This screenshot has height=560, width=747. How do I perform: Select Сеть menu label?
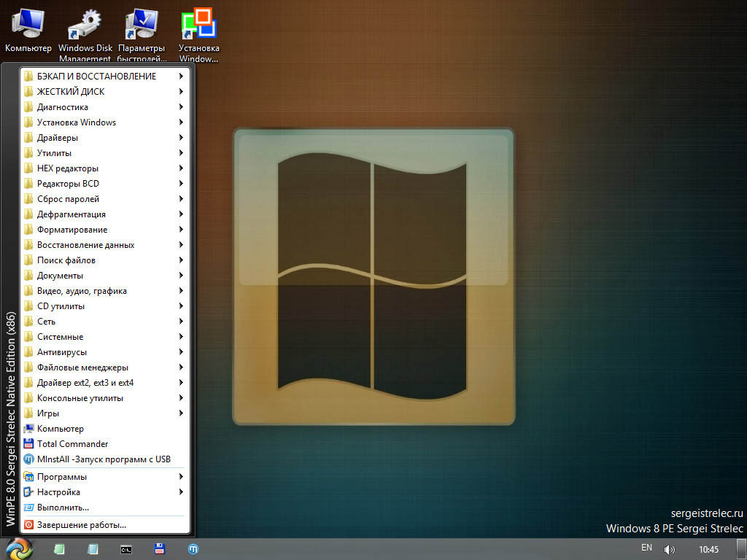46,322
